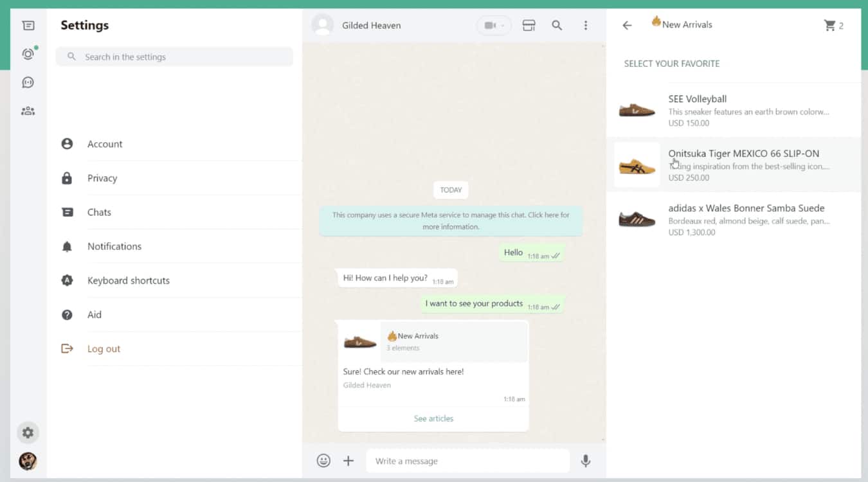The width and height of the screenshot is (868, 482).
Task: Click the Log out option
Action: click(104, 349)
